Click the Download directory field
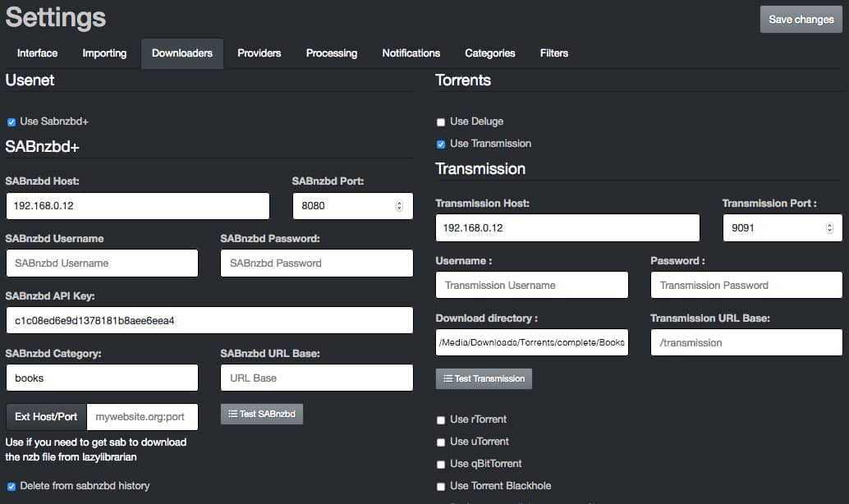The height and width of the screenshot is (504, 849). [x=532, y=342]
